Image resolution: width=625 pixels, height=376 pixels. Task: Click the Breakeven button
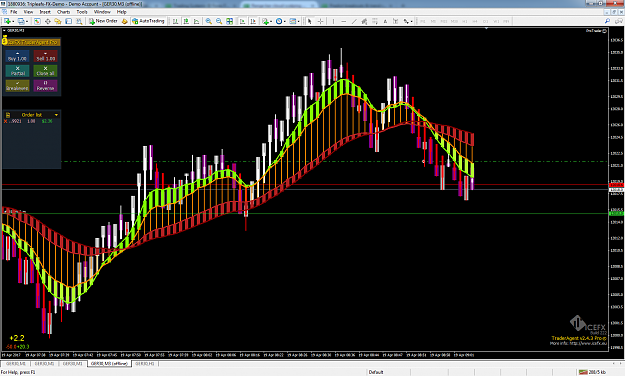17,86
